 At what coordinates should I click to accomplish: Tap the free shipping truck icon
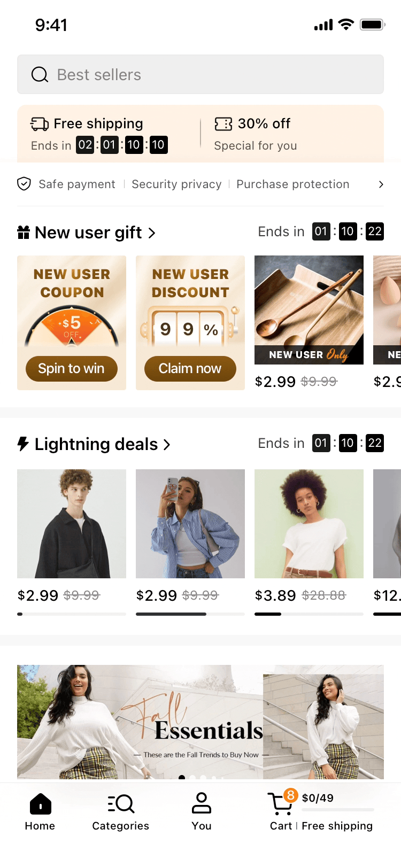click(40, 124)
